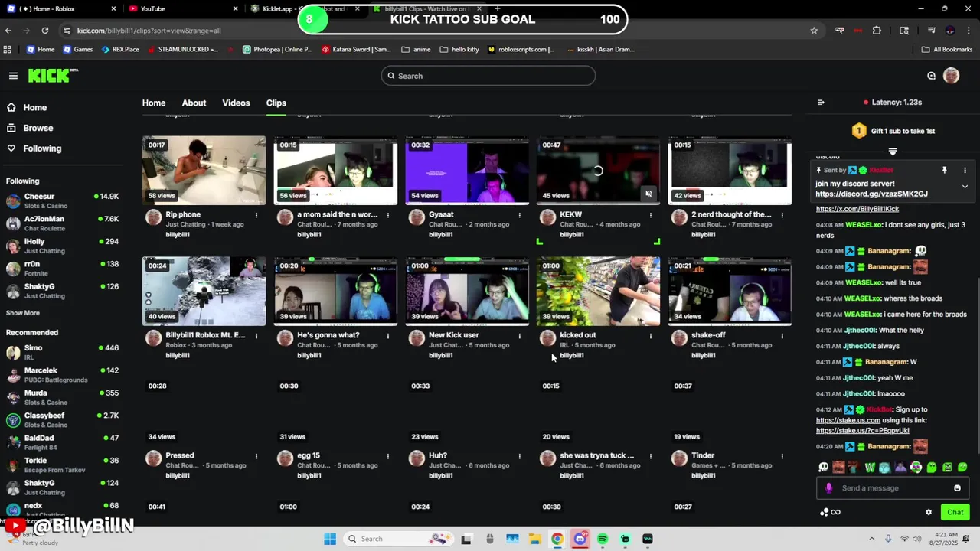This screenshot has height=551, width=980.
Task: Open the anime bookmarks folder
Action: pyautogui.click(x=416, y=49)
